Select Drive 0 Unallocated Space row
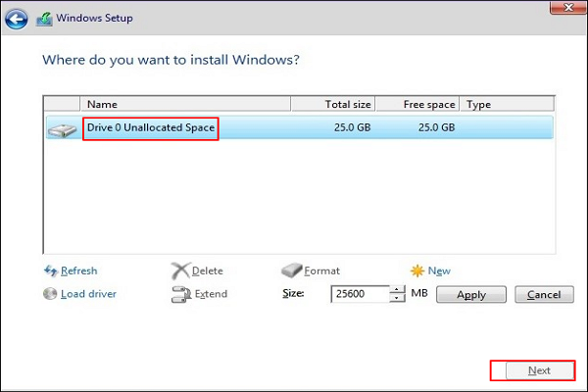The height and width of the screenshot is (392, 588). pyautogui.click(x=299, y=127)
